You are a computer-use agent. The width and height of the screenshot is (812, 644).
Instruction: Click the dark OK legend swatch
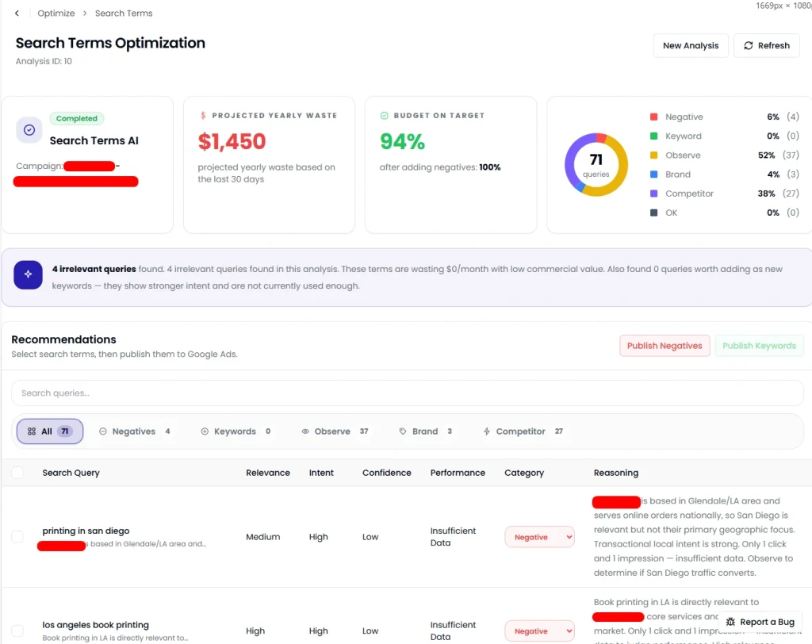tap(654, 213)
